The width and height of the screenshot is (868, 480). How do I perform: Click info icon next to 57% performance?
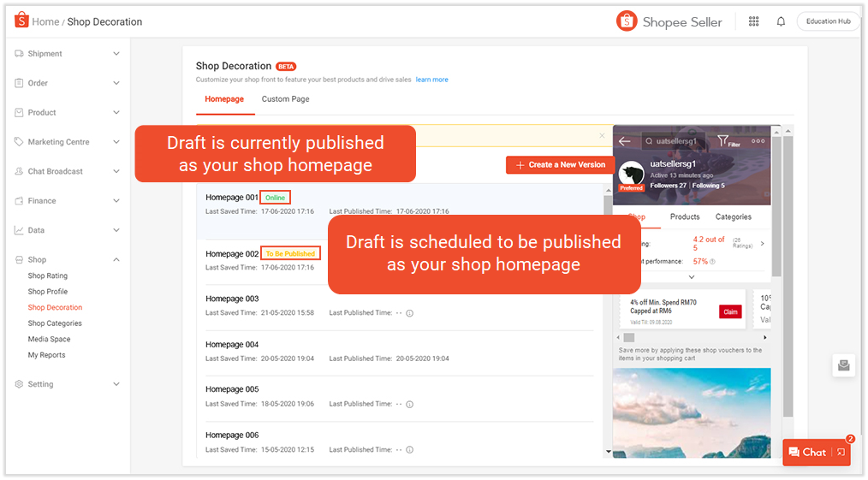click(x=712, y=262)
